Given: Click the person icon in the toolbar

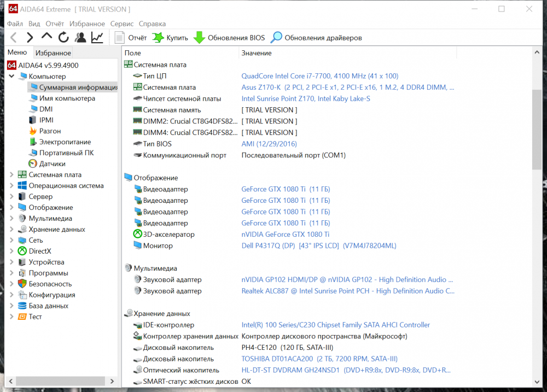Looking at the screenshot, I should (80, 37).
